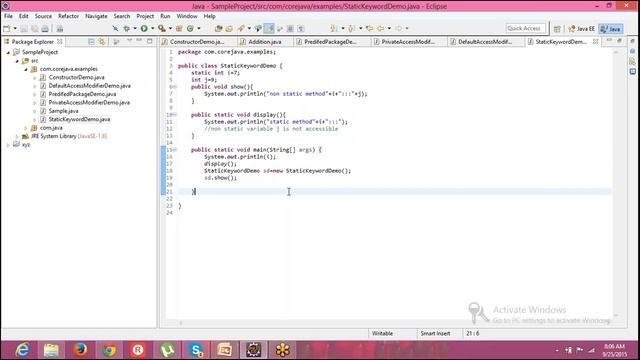The image size is (640, 360).
Task: Click in the Quick Access field
Action: tap(525, 28)
